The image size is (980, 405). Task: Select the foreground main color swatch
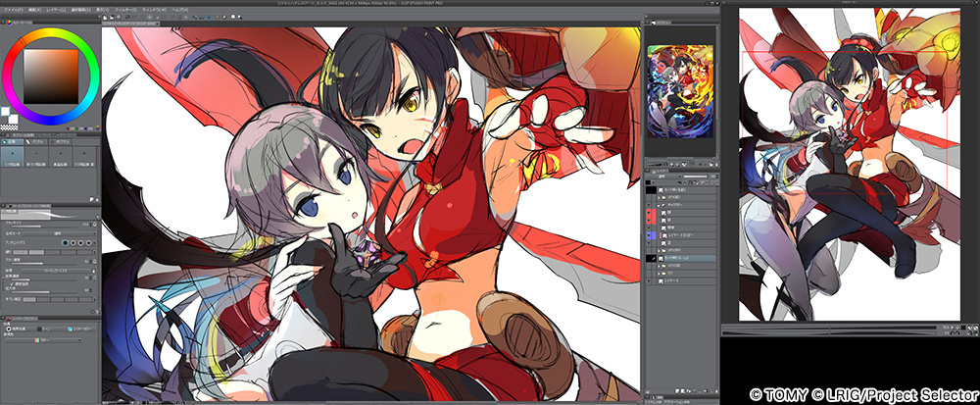click(x=5, y=111)
